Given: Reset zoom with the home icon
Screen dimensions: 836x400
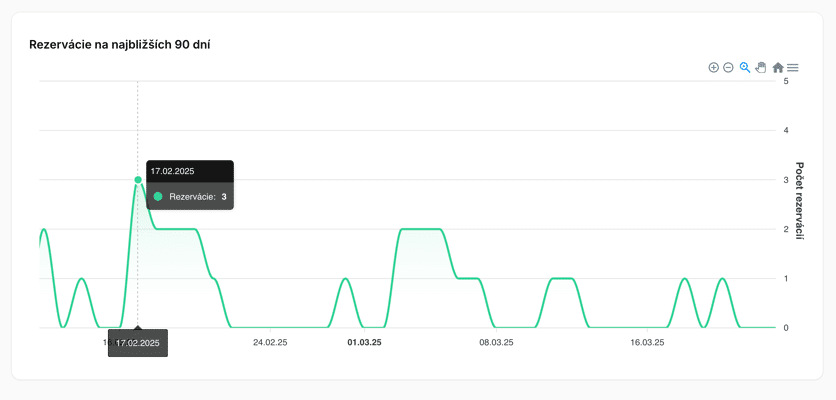Looking at the screenshot, I should [x=778, y=68].
